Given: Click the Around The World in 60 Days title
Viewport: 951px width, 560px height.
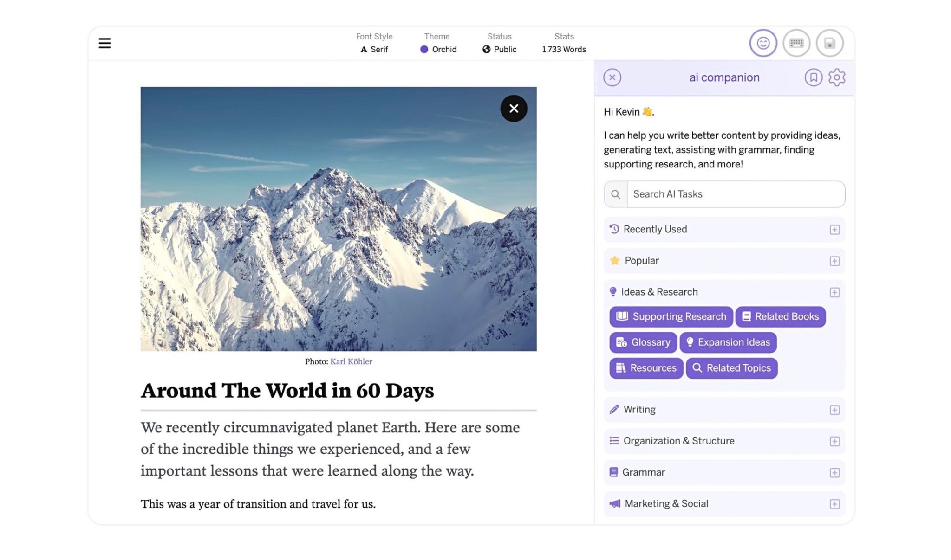Looking at the screenshot, I should pos(287,391).
